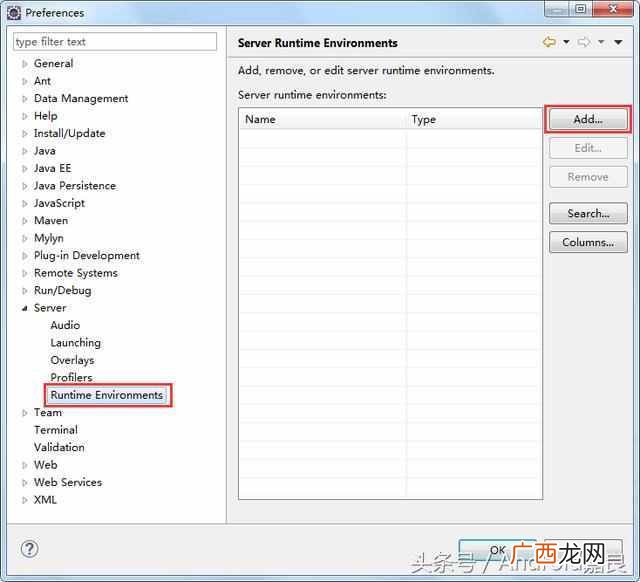Expand the Java EE node

(x=25, y=169)
